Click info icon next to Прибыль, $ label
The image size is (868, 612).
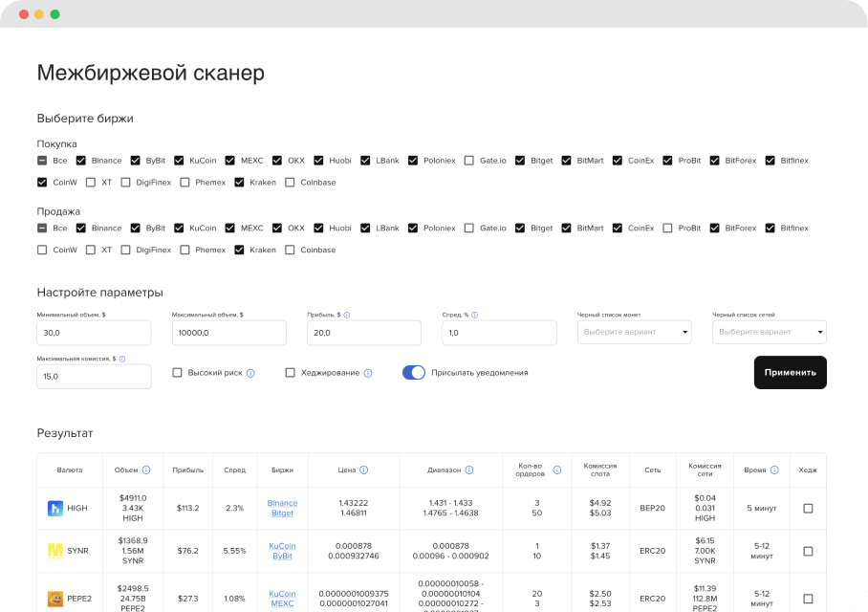click(346, 315)
